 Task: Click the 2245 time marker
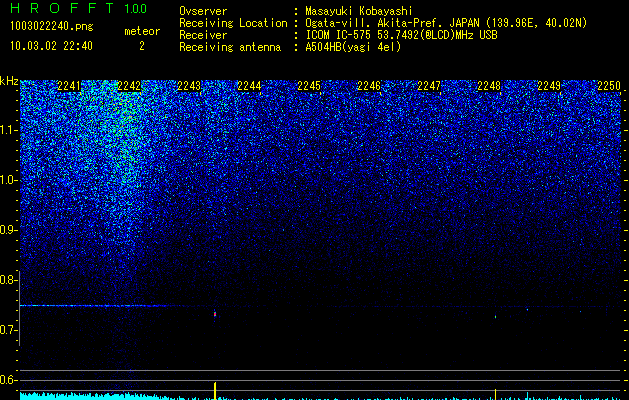[309, 86]
